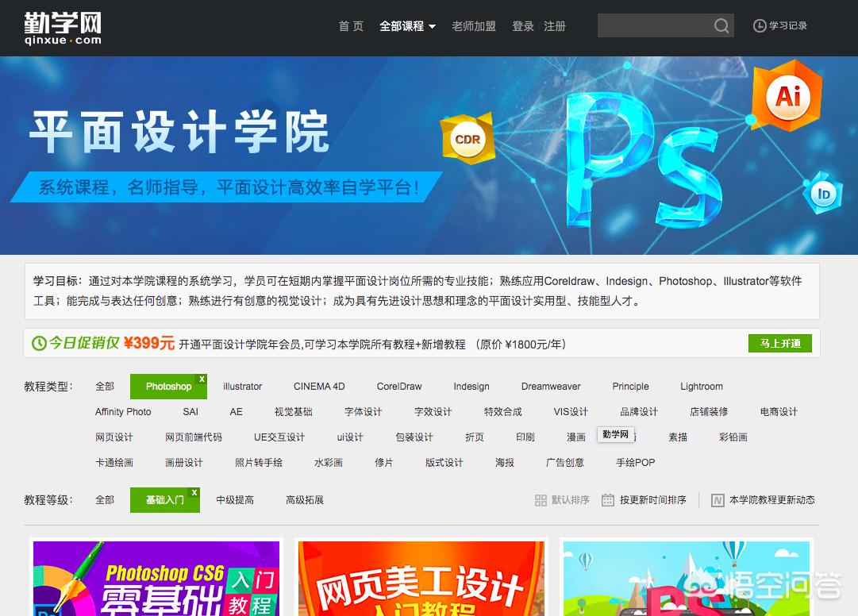Filter by illustrator course type
858x616 pixels.
pyautogui.click(x=242, y=387)
